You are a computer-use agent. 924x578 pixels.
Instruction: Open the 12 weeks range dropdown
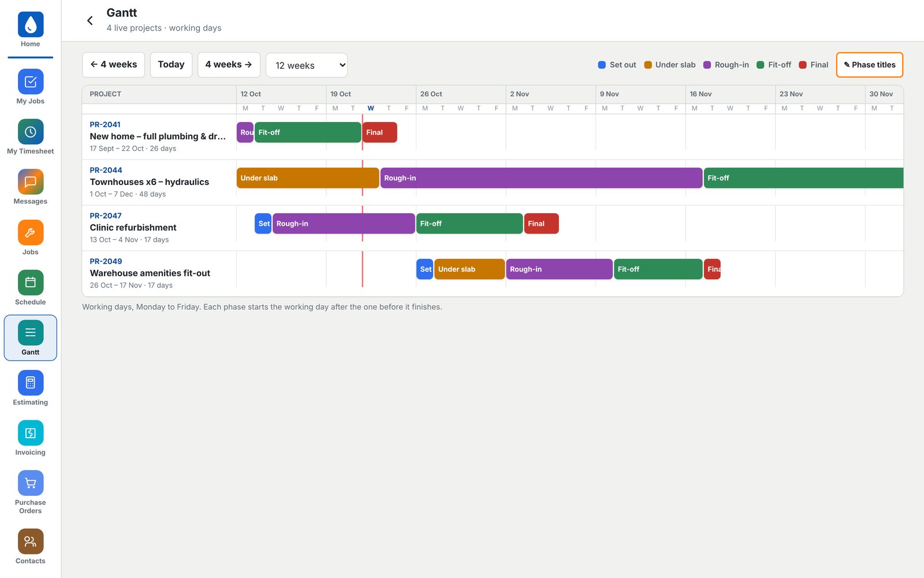click(307, 65)
